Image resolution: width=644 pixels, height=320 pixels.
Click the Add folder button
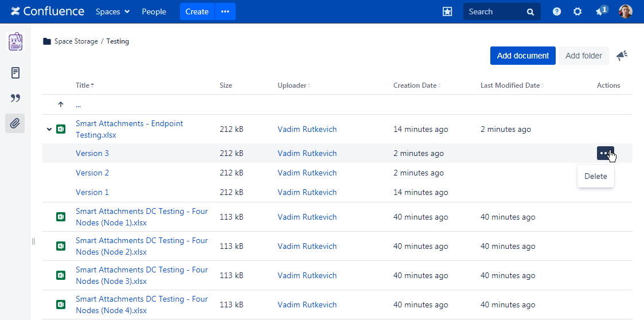point(583,56)
